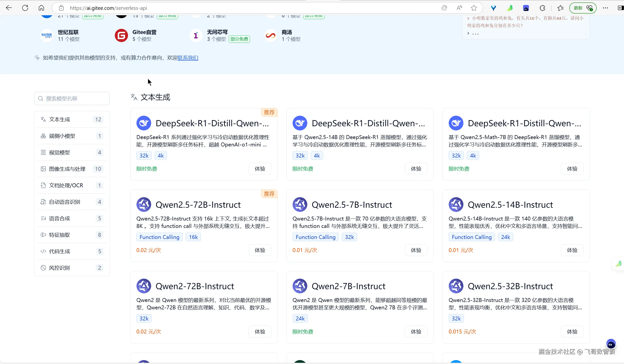Open the Qwen2-72B-Instruct model title
The image size is (624, 364).
click(195, 286)
